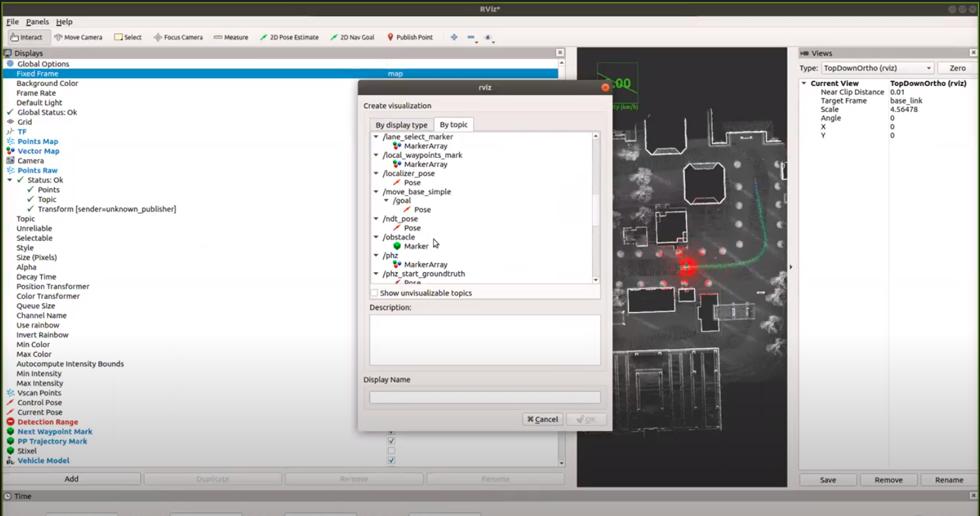Switch to the By display type tab
This screenshot has height=516, width=980.
401,125
